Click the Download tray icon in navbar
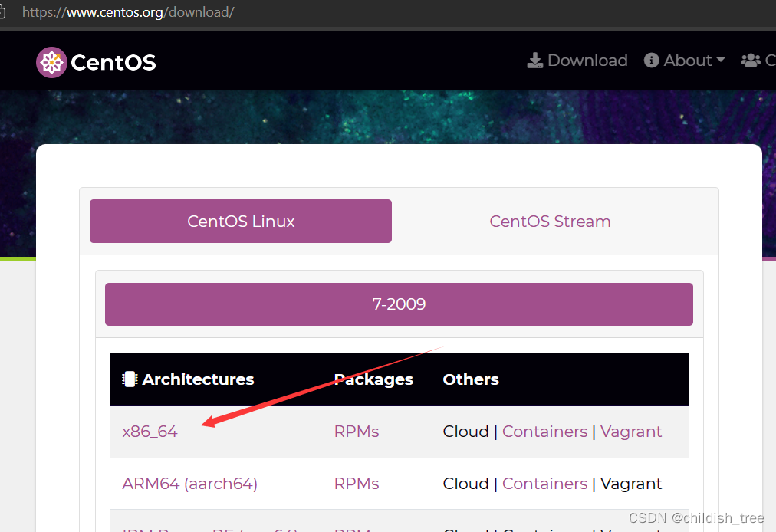Viewport: 776px width, 532px height. pyautogui.click(x=535, y=61)
